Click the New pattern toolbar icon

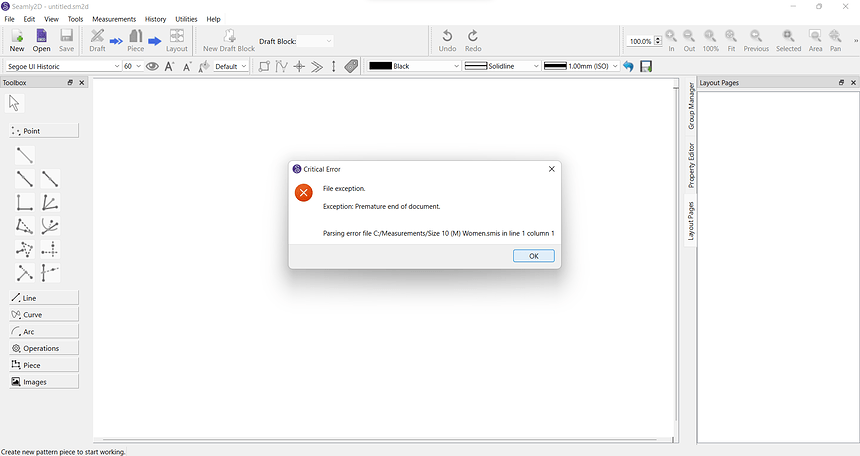[x=17, y=40]
